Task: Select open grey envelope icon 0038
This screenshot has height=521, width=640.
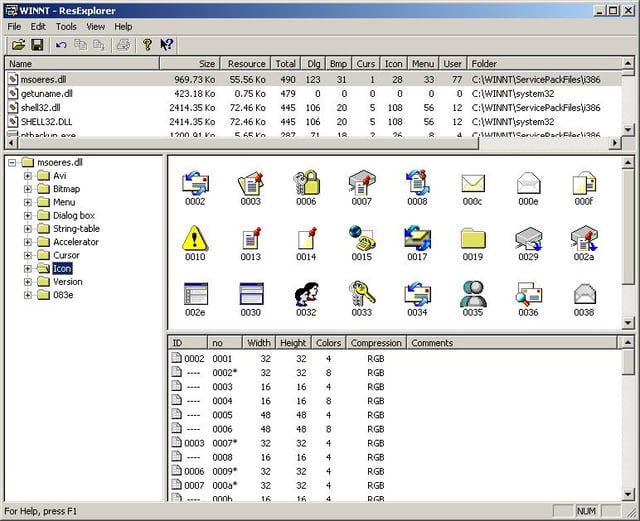Action: click(x=584, y=299)
